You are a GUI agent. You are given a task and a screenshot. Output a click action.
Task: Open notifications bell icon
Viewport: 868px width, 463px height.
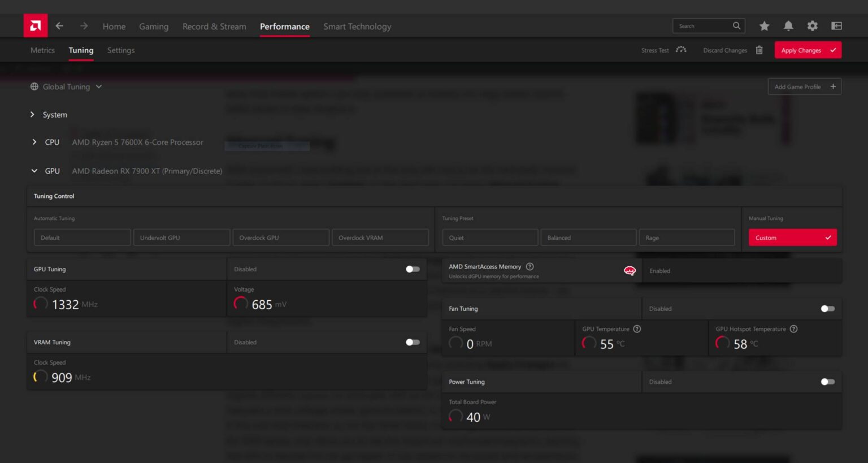point(788,26)
